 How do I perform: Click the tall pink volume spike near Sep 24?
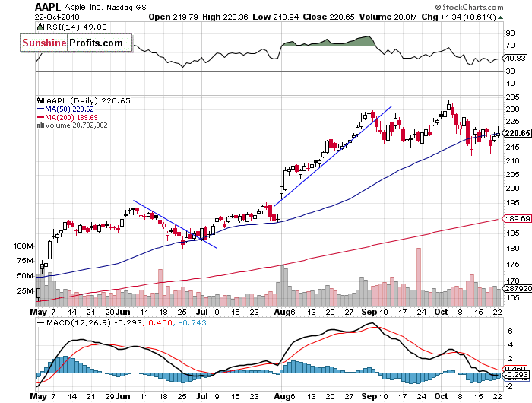(419, 277)
